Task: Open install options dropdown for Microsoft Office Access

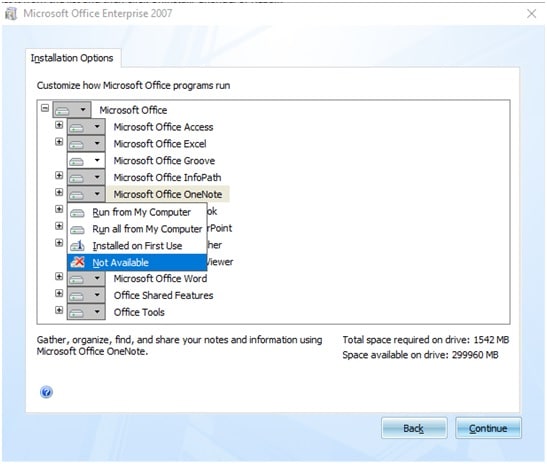Action: pyautogui.click(x=86, y=127)
